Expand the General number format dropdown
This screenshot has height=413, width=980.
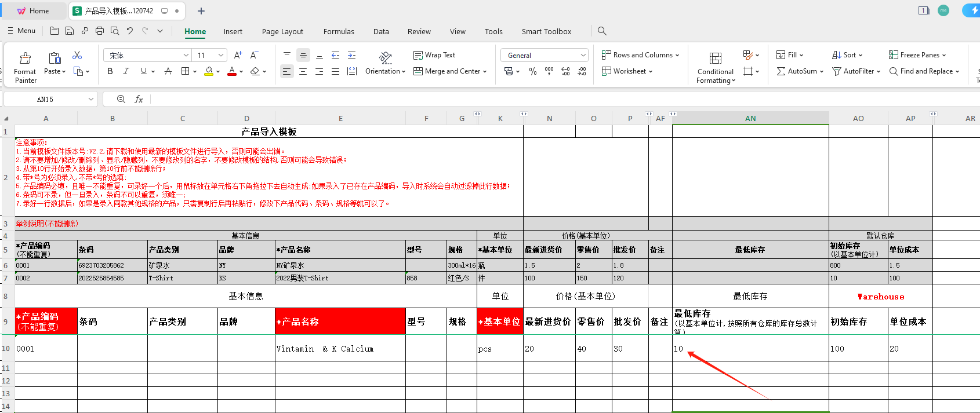coord(583,56)
